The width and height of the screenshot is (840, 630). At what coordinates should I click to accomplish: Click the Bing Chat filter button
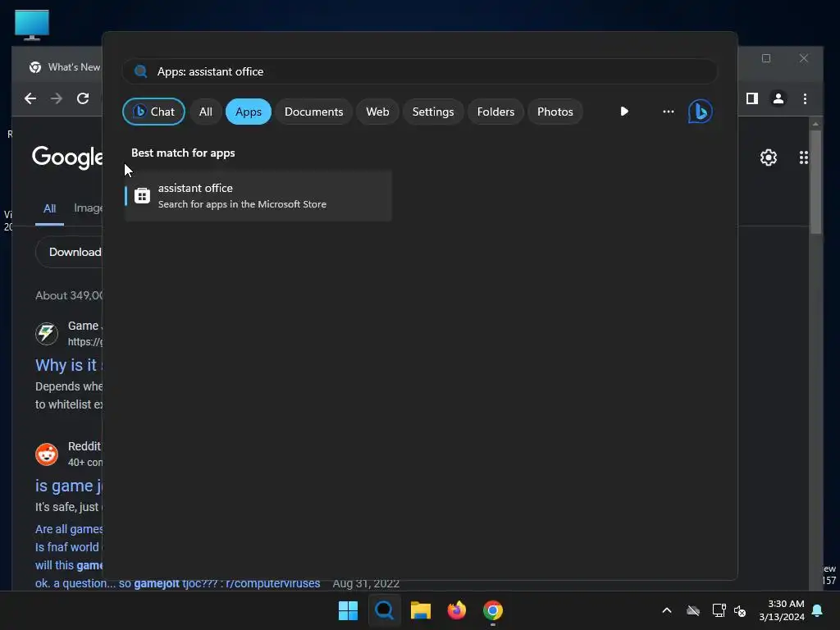click(153, 112)
